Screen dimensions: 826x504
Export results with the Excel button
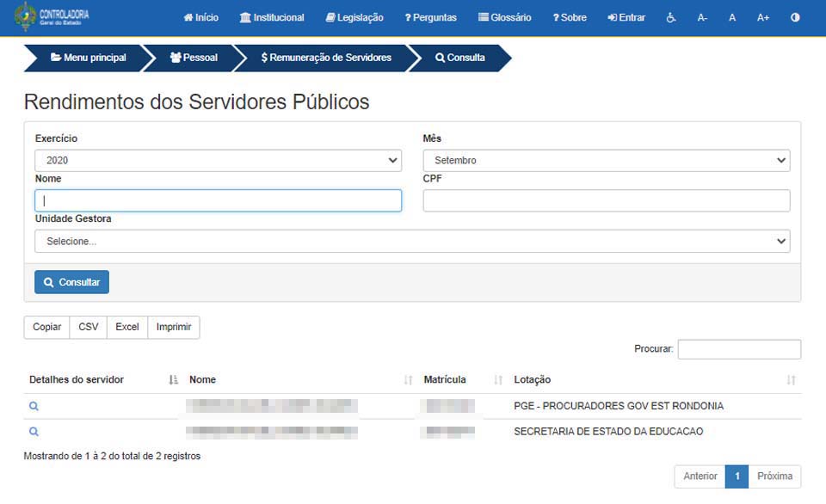coord(127,327)
